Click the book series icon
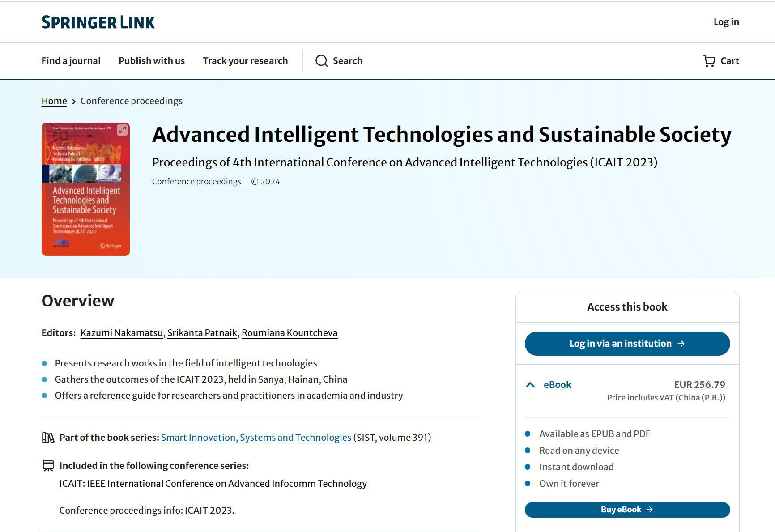The width and height of the screenshot is (775, 532). pos(48,438)
